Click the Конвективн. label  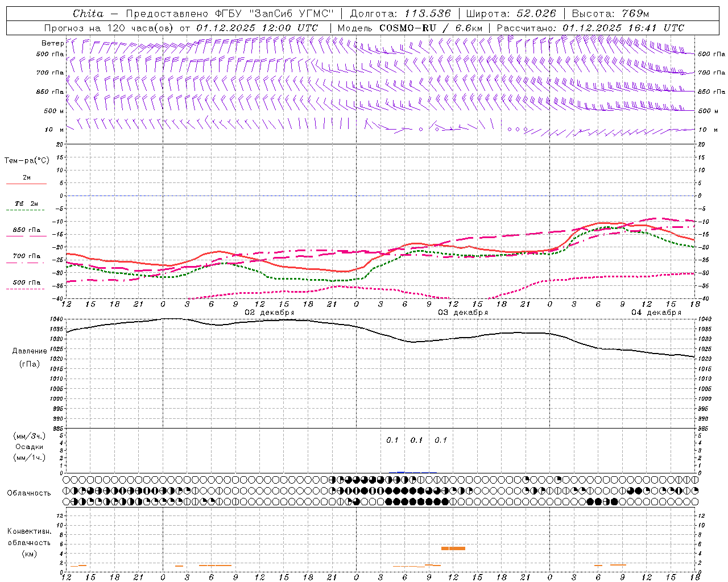30,531
